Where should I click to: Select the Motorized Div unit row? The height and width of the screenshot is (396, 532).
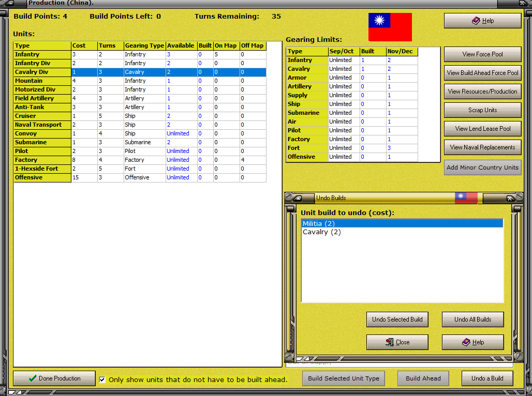point(140,90)
